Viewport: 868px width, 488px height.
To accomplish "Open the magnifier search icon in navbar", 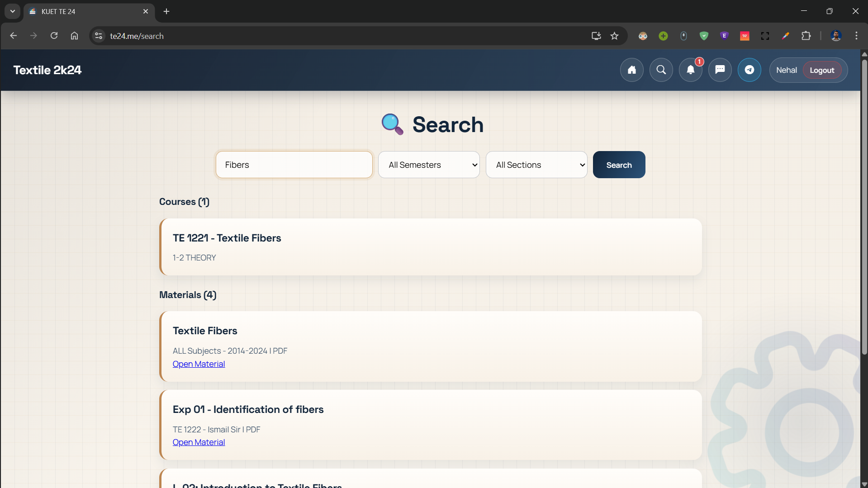I will [x=661, y=70].
